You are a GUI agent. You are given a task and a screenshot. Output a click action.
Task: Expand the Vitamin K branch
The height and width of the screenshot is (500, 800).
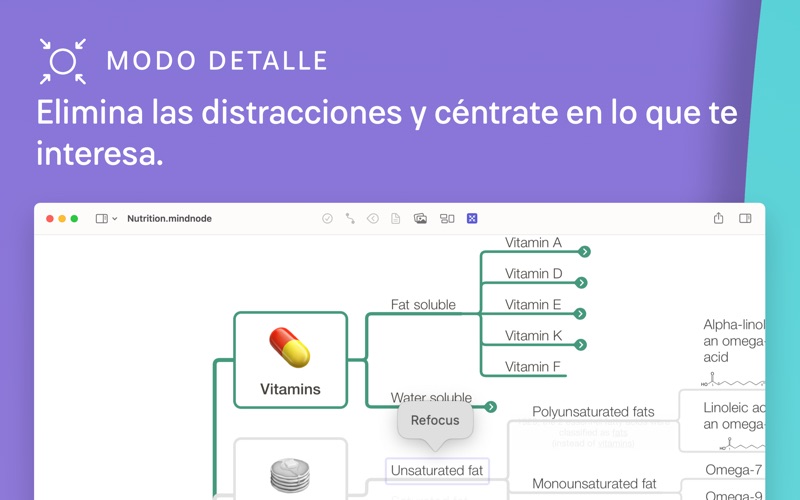coord(581,345)
